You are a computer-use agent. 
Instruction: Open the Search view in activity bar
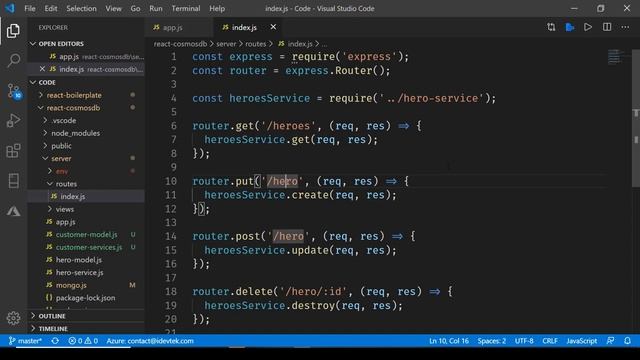(13, 60)
